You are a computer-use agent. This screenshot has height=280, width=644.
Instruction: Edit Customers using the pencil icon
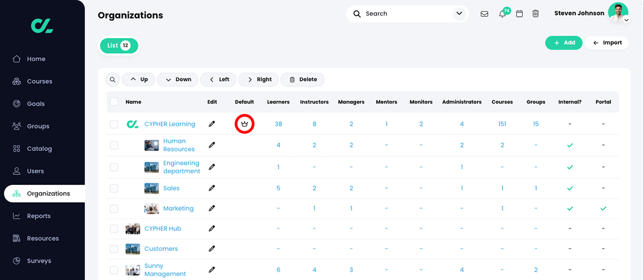point(211,248)
